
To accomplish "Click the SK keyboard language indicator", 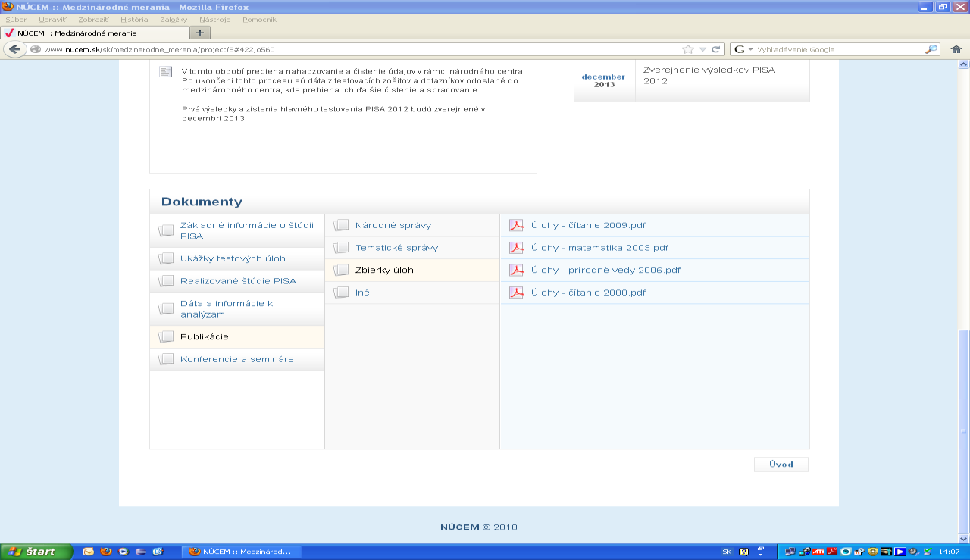I will click(x=727, y=552).
